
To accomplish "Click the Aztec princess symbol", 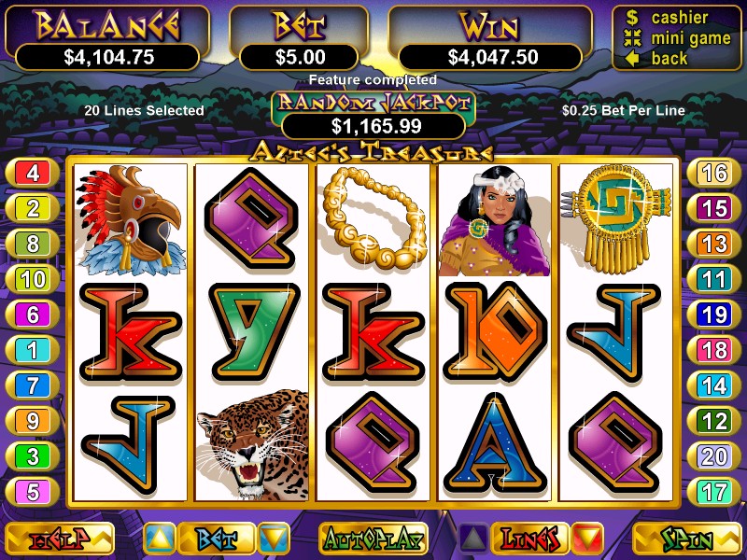I will click(x=495, y=221).
